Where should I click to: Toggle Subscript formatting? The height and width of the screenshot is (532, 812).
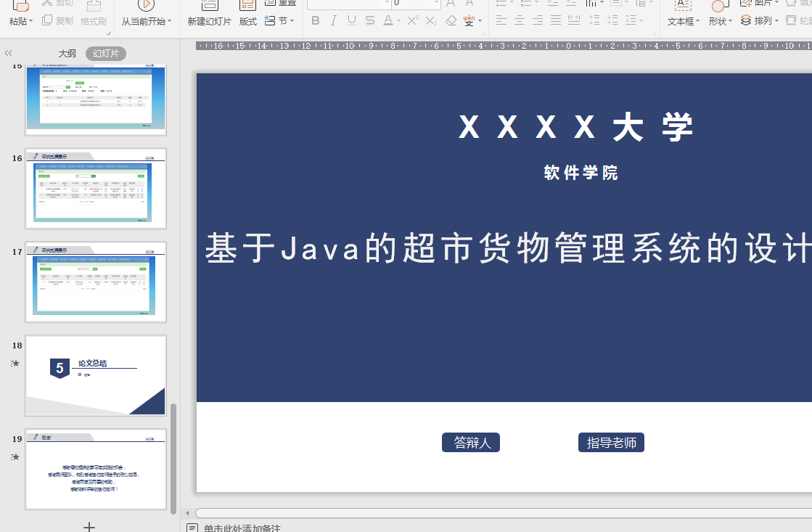click(431, 21)
